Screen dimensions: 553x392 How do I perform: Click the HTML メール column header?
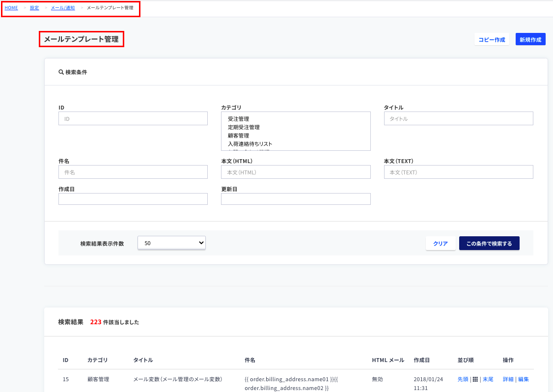[x=388, y=360]
